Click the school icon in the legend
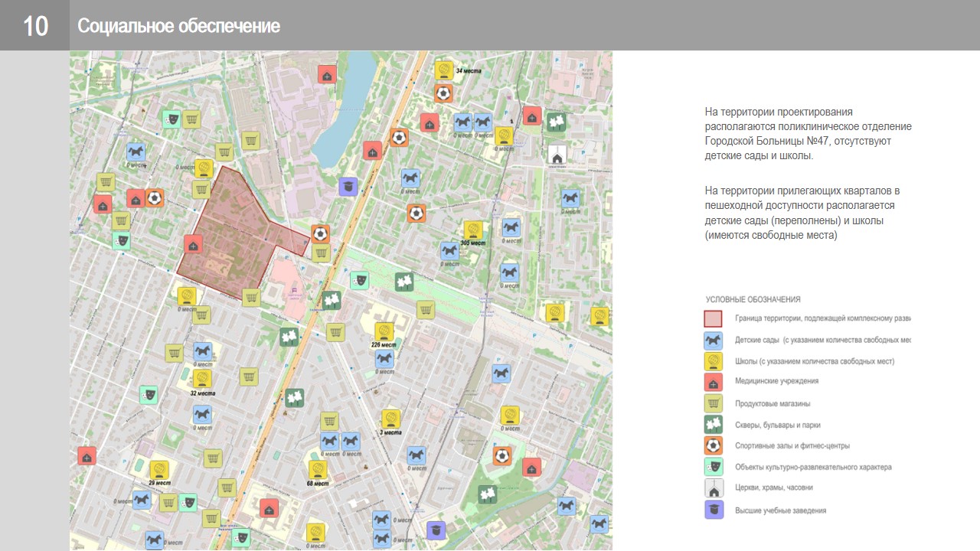980x551 pixels. pos(714,361)
